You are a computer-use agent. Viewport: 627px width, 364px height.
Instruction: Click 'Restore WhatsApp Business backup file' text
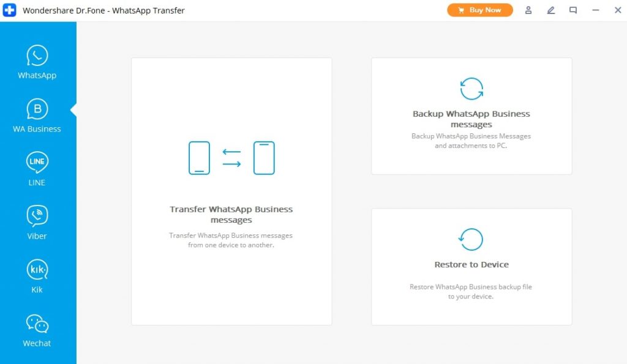point(471,287)
